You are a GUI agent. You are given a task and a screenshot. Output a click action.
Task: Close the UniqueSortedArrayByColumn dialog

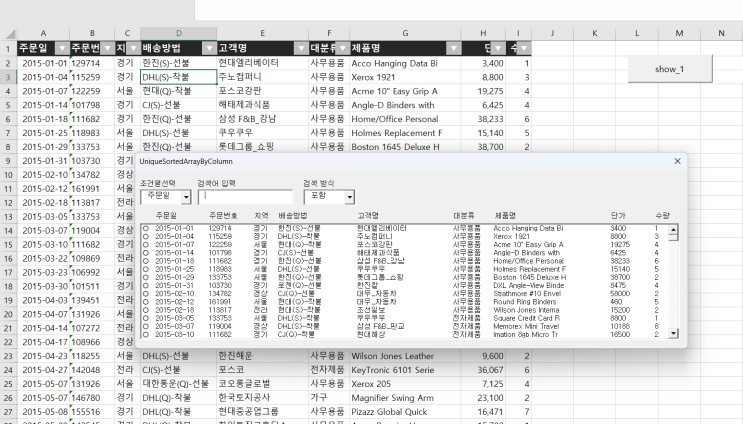click(x=677, y=161)
